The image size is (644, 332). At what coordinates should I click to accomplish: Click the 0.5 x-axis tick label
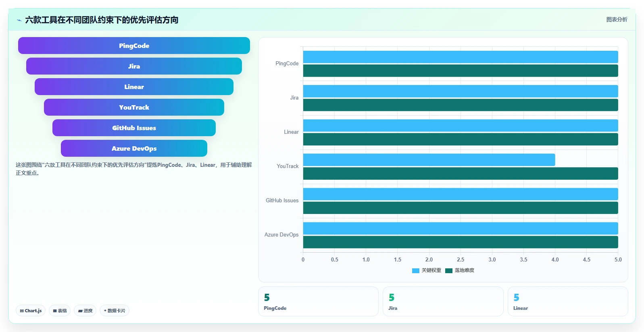[x=334, y=260]
